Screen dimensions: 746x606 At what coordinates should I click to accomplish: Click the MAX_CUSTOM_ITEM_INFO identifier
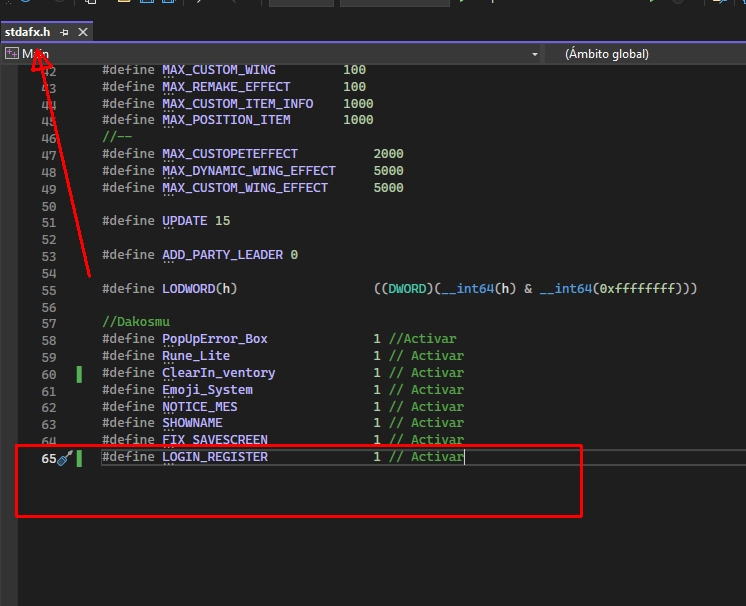(237, 104)
